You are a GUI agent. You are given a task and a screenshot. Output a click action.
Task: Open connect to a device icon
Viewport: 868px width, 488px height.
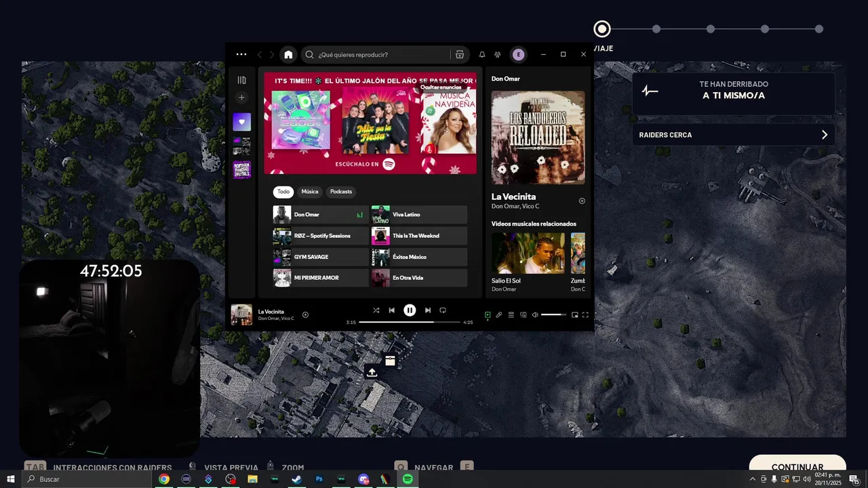[524, 315]
